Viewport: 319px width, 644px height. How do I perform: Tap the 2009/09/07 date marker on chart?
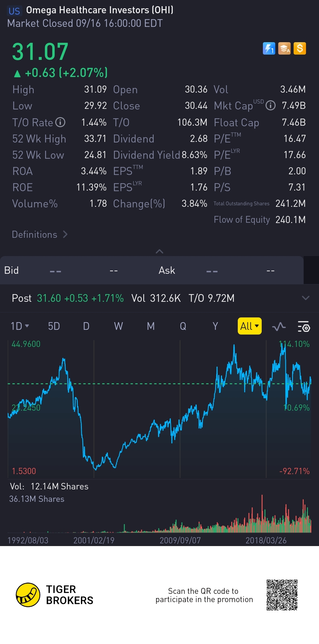click(x=180, y=540)
